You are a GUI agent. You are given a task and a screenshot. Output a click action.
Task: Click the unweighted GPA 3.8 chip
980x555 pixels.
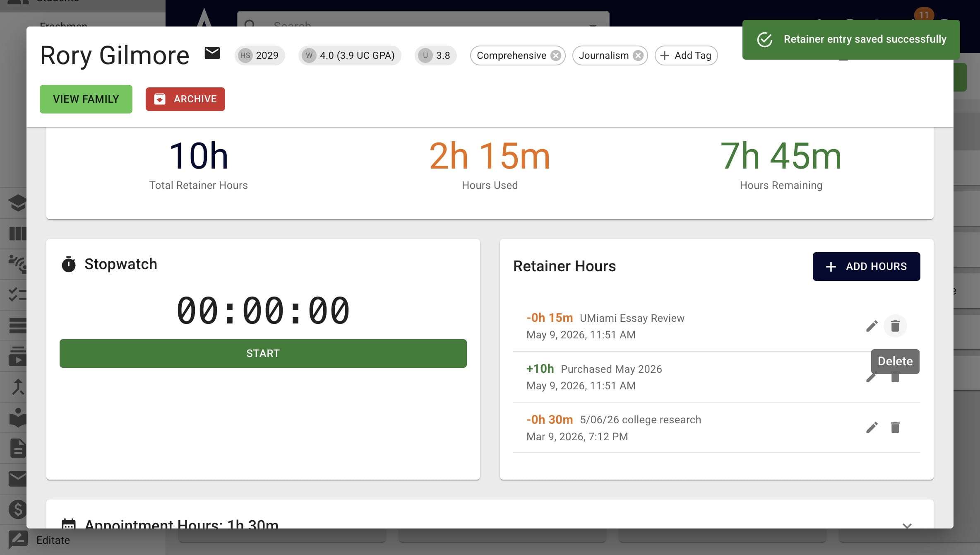click(436, 55)
